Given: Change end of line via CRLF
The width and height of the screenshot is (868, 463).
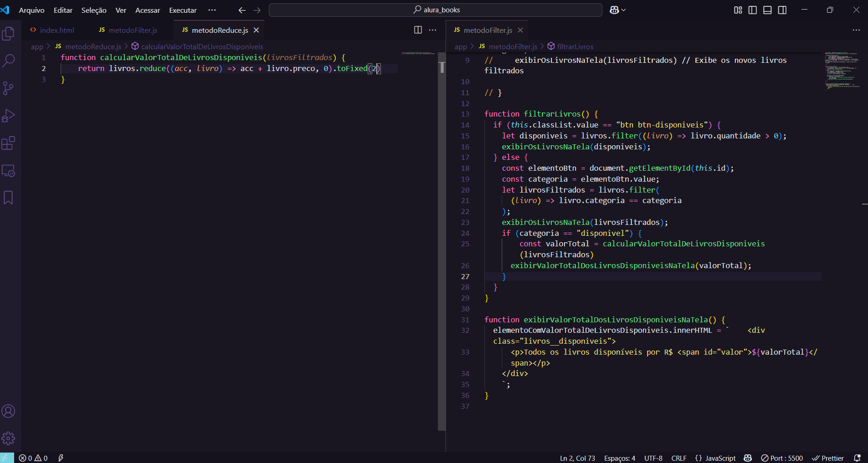Looking at the screenshot, I should (x=678, y=458).
